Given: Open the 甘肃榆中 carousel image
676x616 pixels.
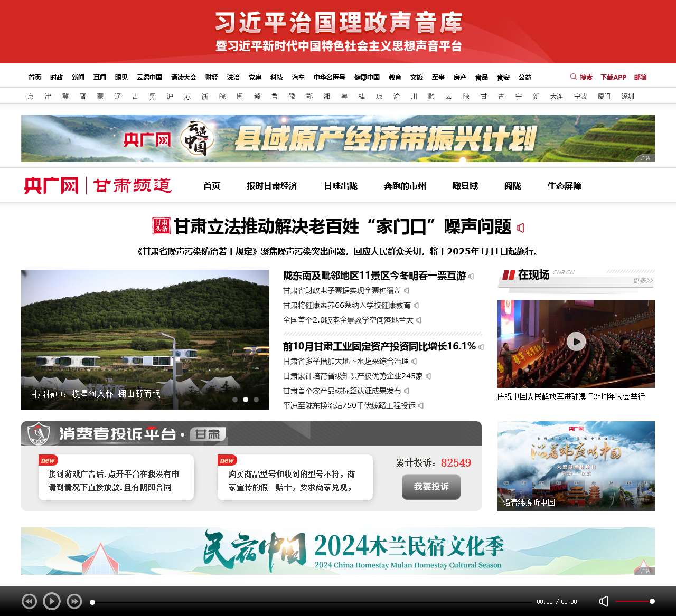Looking at the screenshot, I should pyautogui.click(x=145, y=339).
